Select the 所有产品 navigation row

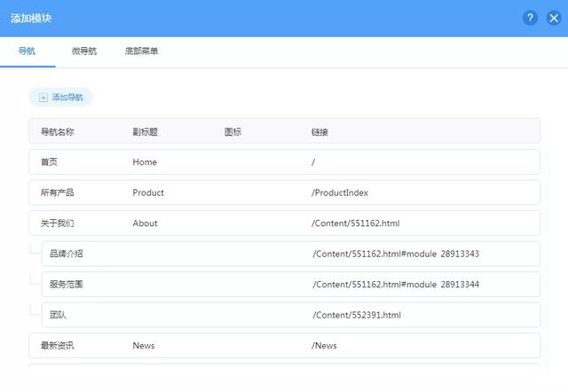(x=57, y=192)
